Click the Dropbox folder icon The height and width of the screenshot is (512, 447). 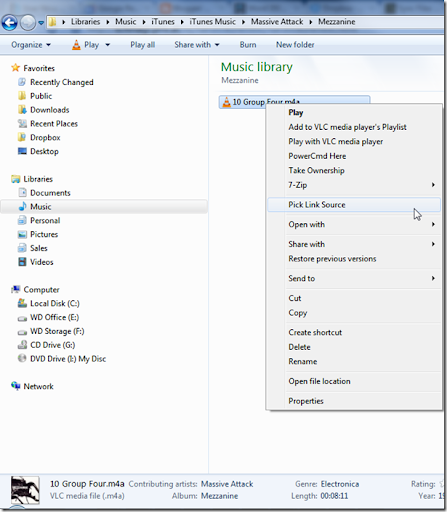tap(22, 137)
